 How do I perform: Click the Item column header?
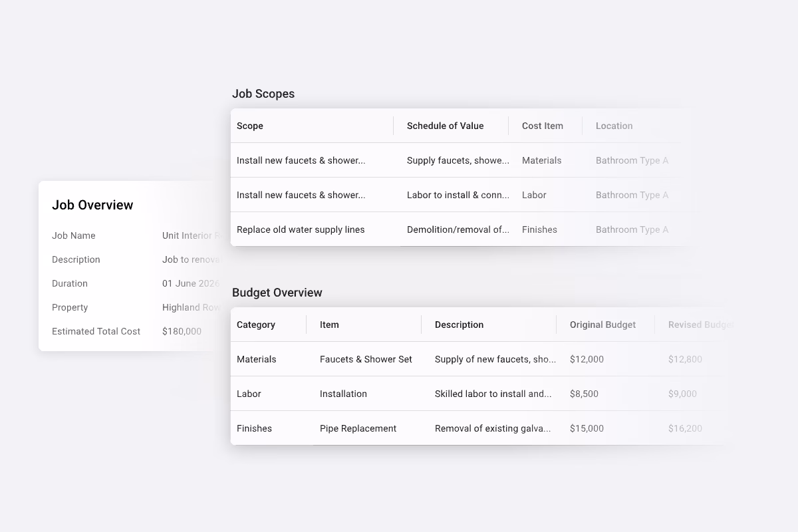(x=329, y=325)
